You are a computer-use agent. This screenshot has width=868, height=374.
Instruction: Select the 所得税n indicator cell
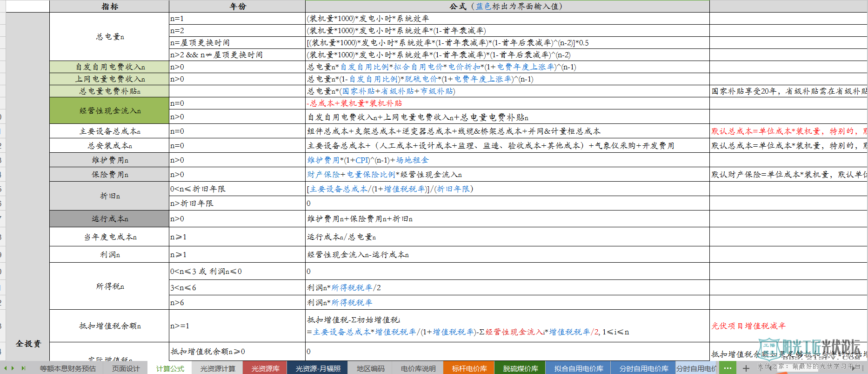(x=109, y=286)
